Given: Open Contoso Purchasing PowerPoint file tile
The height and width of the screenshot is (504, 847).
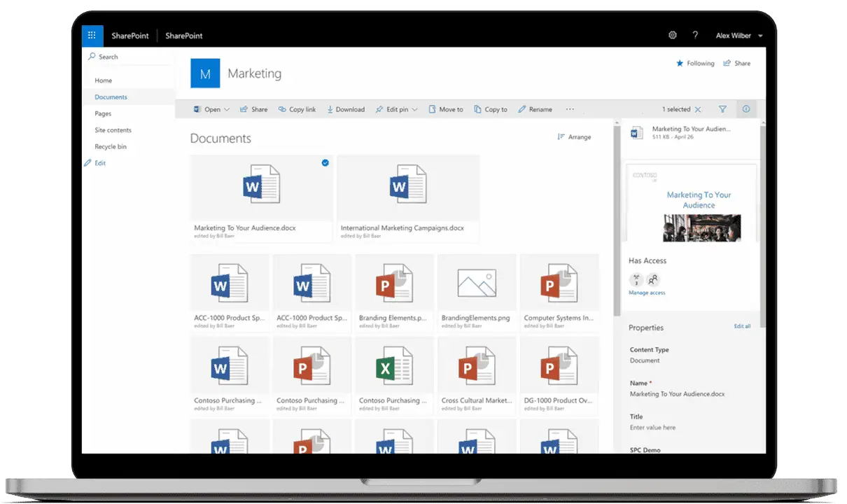Looking at the screenshot, I should 312,375.
